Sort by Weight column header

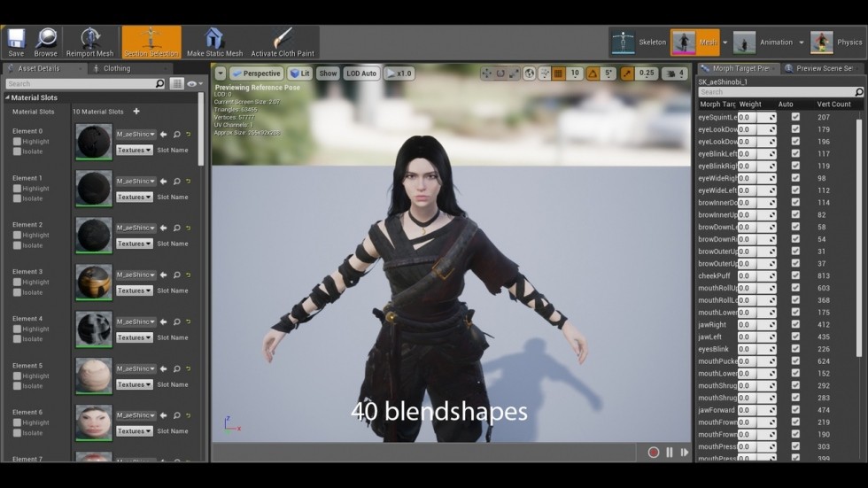coord(750,104)
